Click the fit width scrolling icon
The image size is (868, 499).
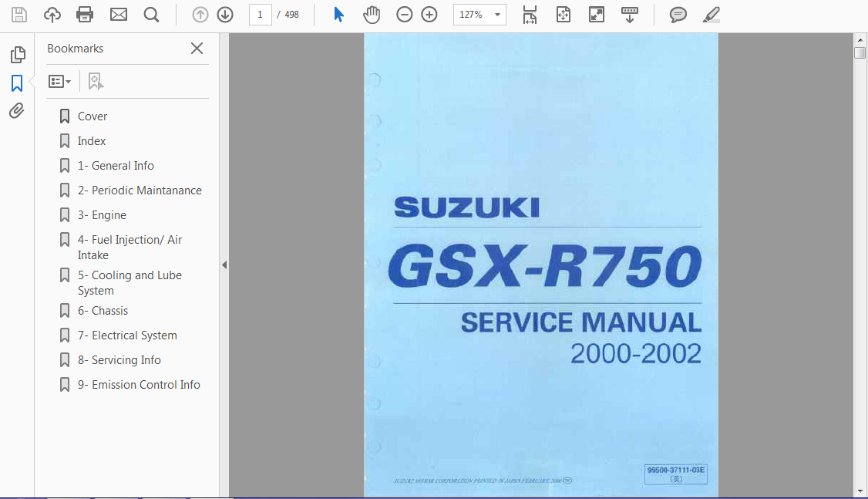pos(530,15)
